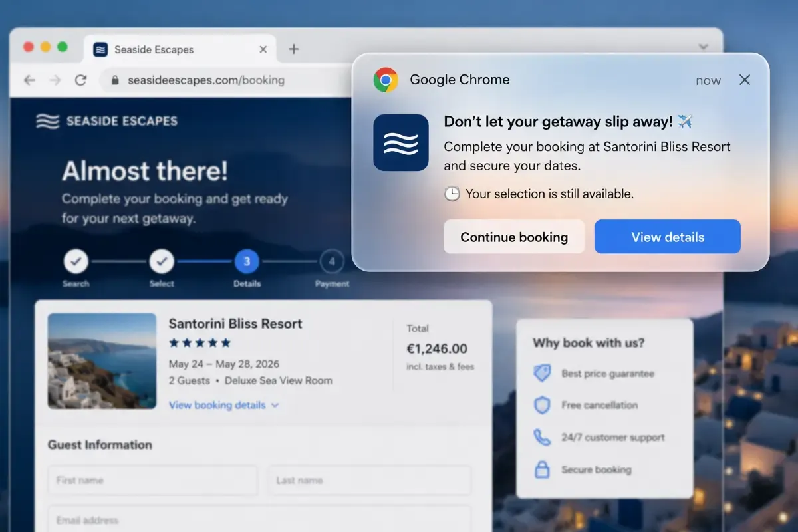The width and height of the screenshot is (798, 532).
Task: Click the seasideescapes.com/booking address bar
Action: pos(226,80)
